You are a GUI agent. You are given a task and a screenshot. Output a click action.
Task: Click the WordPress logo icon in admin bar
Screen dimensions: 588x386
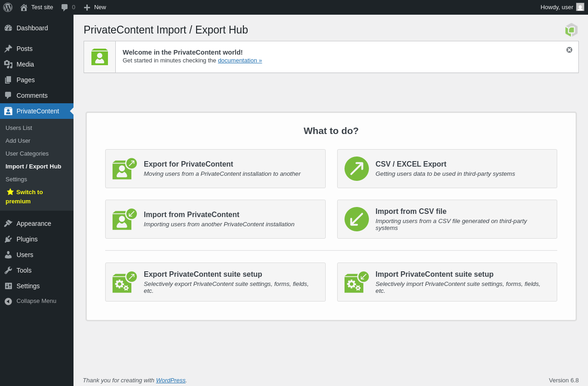click(x=8, y=7)
